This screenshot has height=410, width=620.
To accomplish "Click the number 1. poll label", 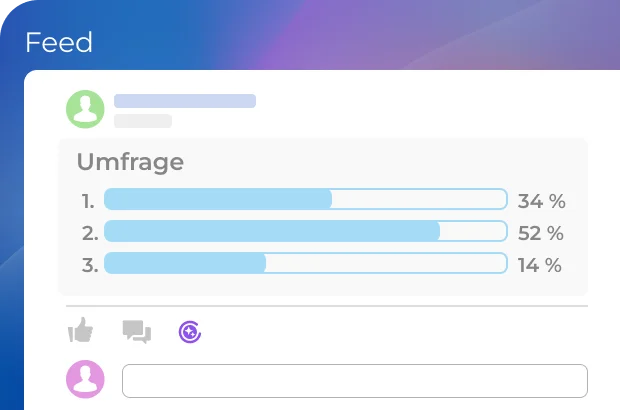I will [x=88, y=201].
